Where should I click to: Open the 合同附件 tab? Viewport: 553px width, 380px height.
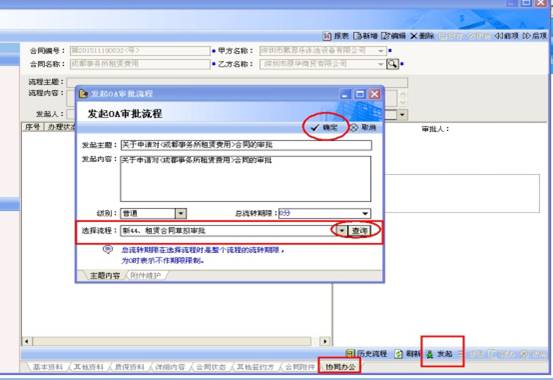pyautogui.click(x=300, y=367)
